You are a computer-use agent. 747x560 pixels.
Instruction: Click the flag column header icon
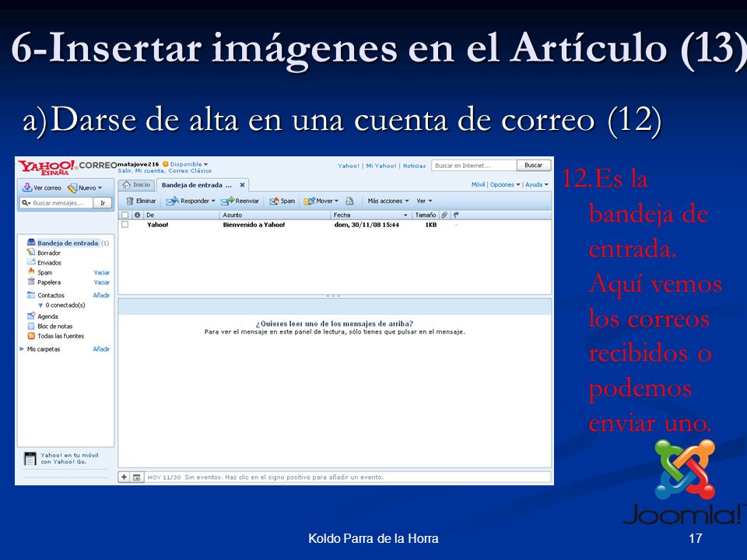pos(456,215)
